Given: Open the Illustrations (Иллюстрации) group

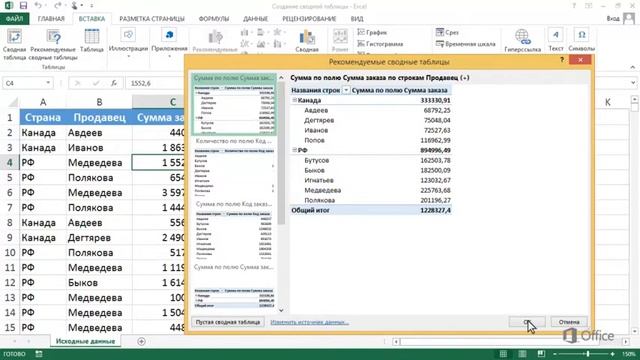Looking at the screenshot, I should [x=128, y=43].
